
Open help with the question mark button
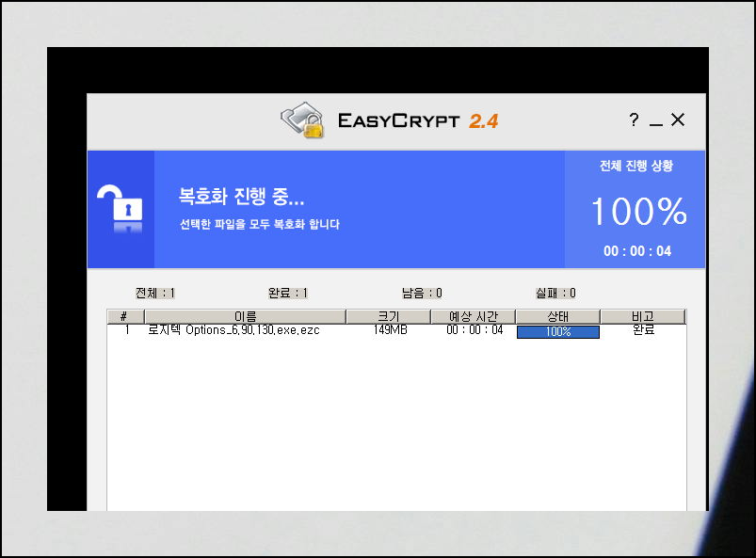click(634, 120)
